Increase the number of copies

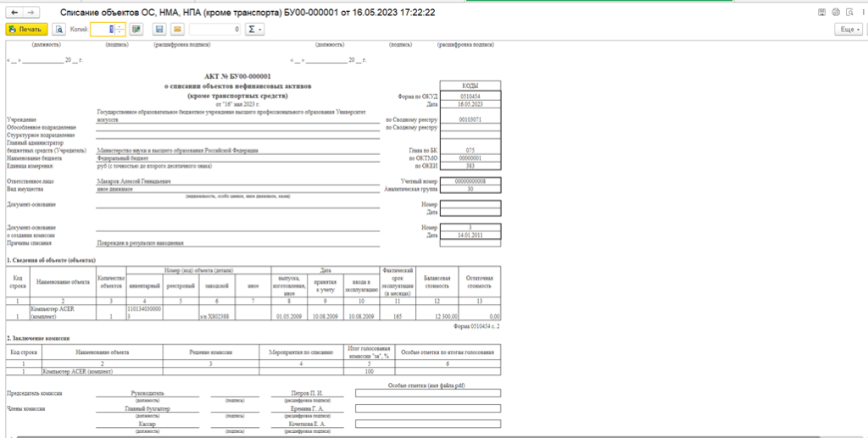tap(120, 26)
